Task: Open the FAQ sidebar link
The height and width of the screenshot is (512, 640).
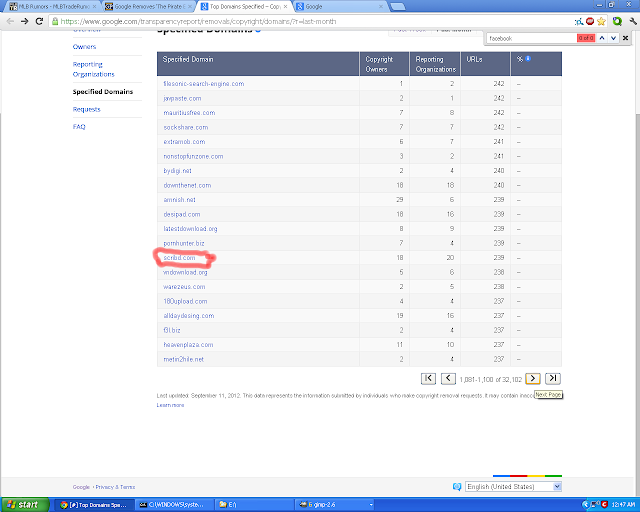Action: tap(79, 127)
